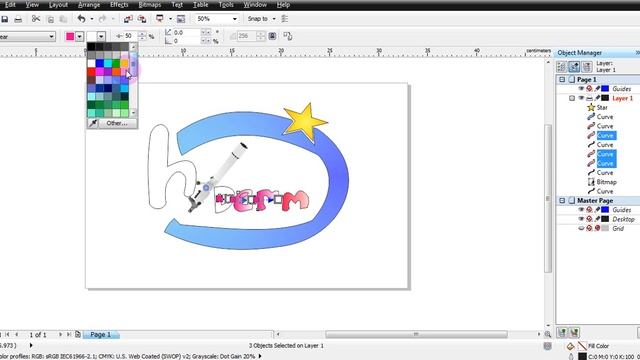The image size is (640, 360).
Task: Click the Cut scissors icon
Action: [x=36, y=19]
